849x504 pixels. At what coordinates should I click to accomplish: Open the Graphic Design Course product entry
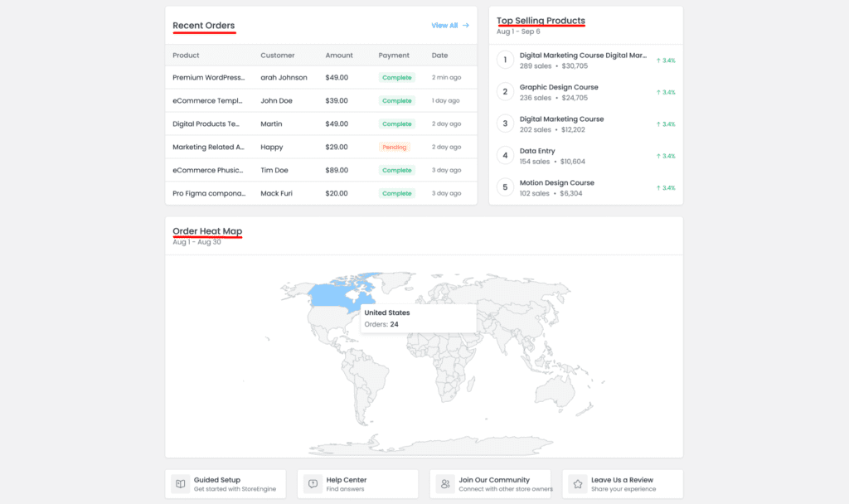pos(558,86)
